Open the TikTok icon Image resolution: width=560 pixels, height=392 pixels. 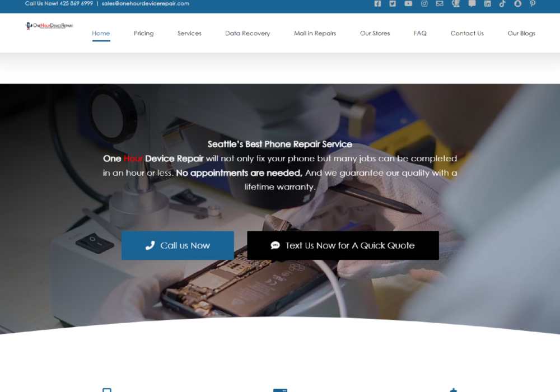[x=502, y=3]
